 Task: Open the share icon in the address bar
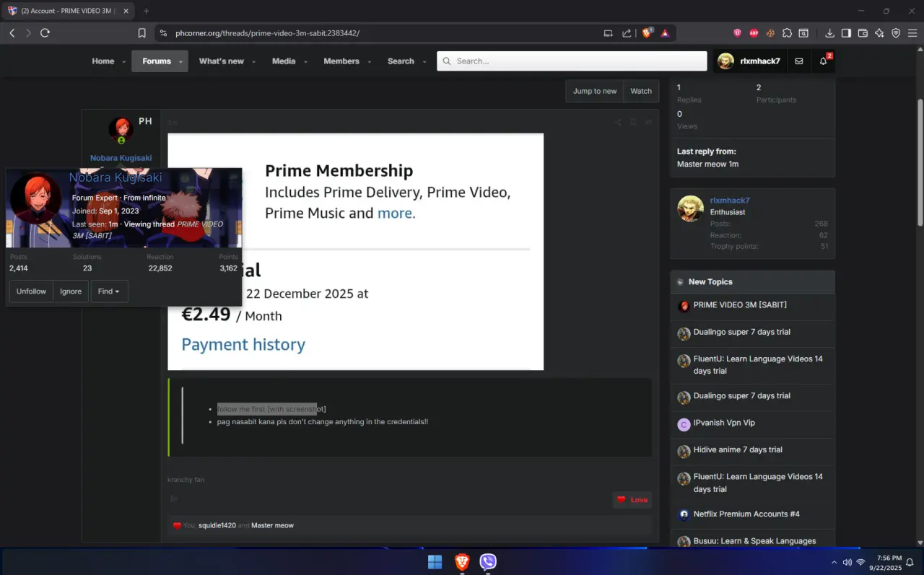tap(627, 33)
